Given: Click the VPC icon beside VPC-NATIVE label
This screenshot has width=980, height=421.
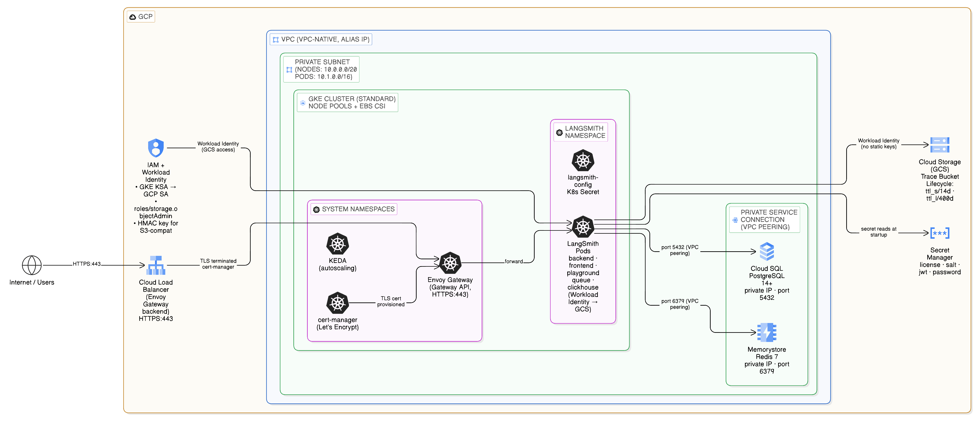Looking at the screenshot, I should point(276,40).
